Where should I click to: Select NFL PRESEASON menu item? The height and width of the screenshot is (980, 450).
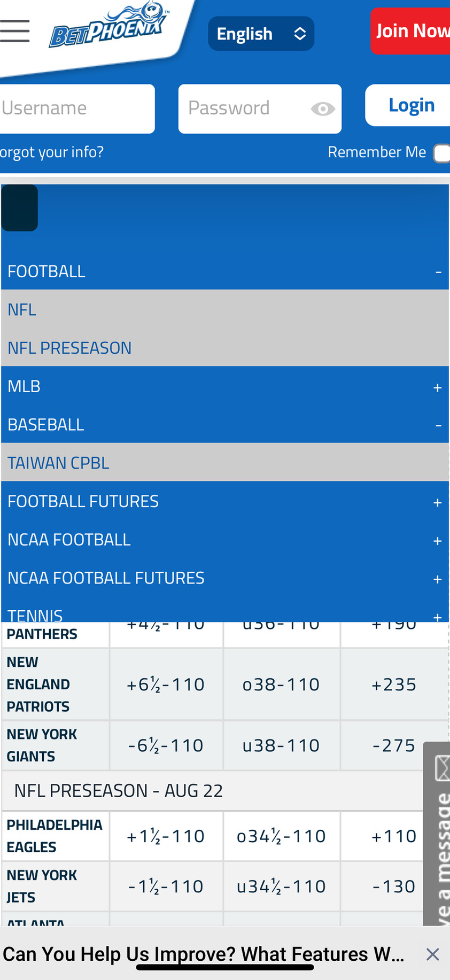69,348
